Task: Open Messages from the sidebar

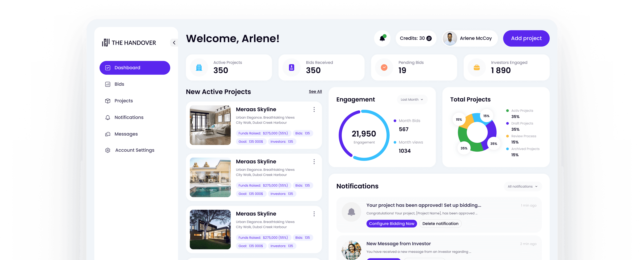Action: (x=126, y=134)
